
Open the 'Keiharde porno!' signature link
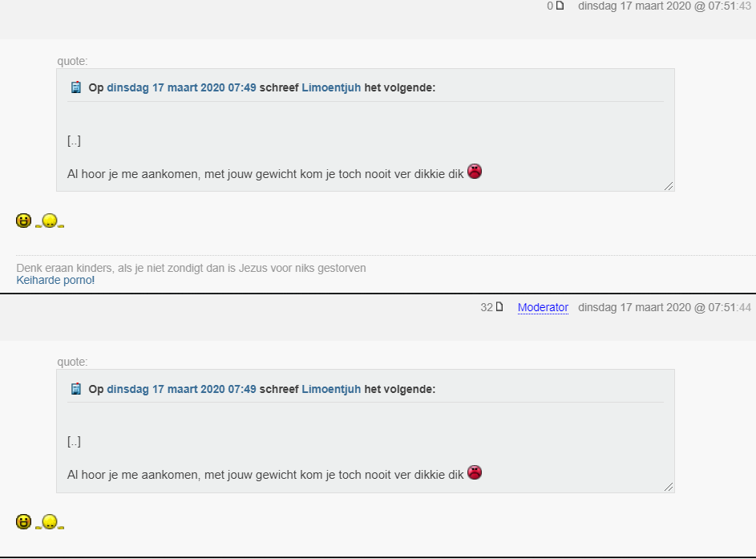tap(55, 280)
